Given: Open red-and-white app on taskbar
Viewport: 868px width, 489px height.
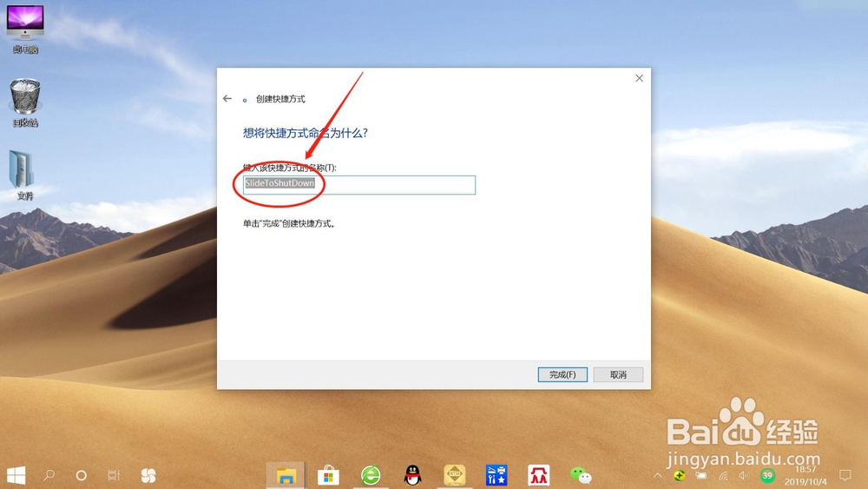Looking at the screenshot, I should point(539,475).
